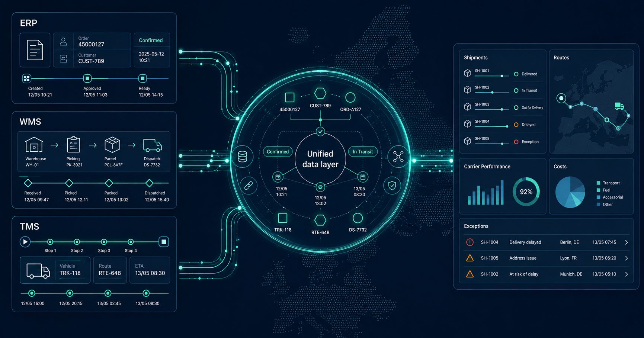644x338 pixels.
Task: Click the package icon for SH-1003
Action: tap(468, 107)
